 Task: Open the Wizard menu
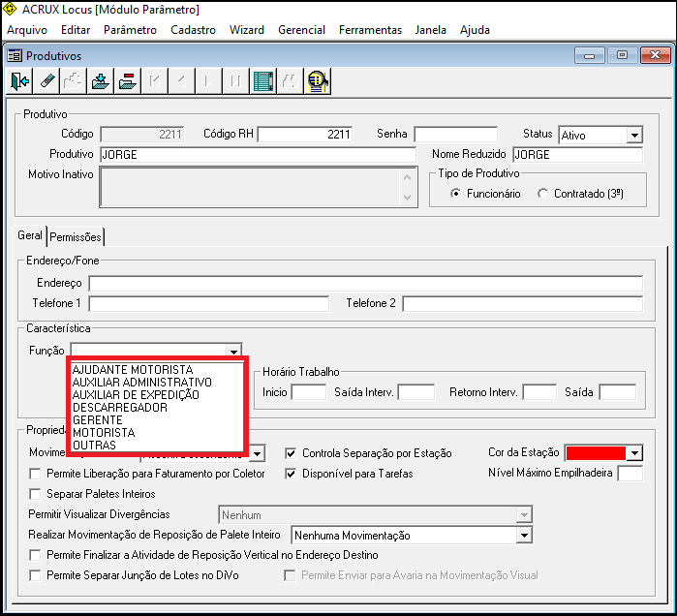point(247,30)
